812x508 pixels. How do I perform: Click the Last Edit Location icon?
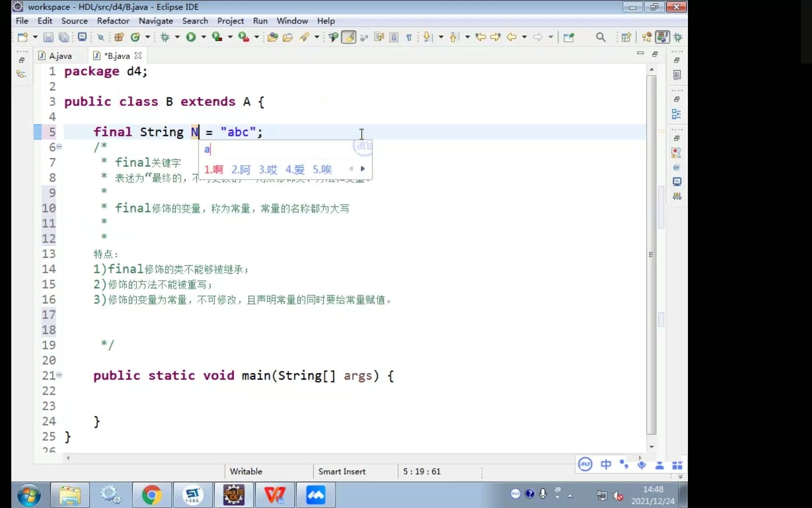click(480, 37)
